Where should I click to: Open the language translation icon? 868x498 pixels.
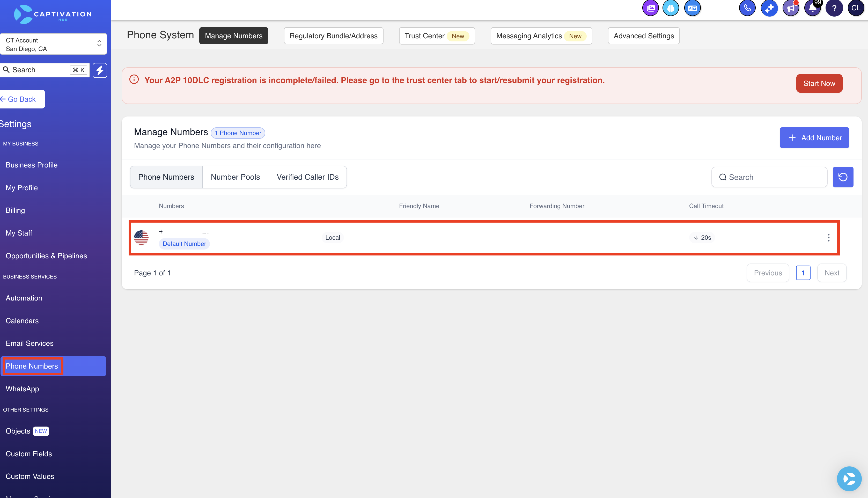pos(692,8)
